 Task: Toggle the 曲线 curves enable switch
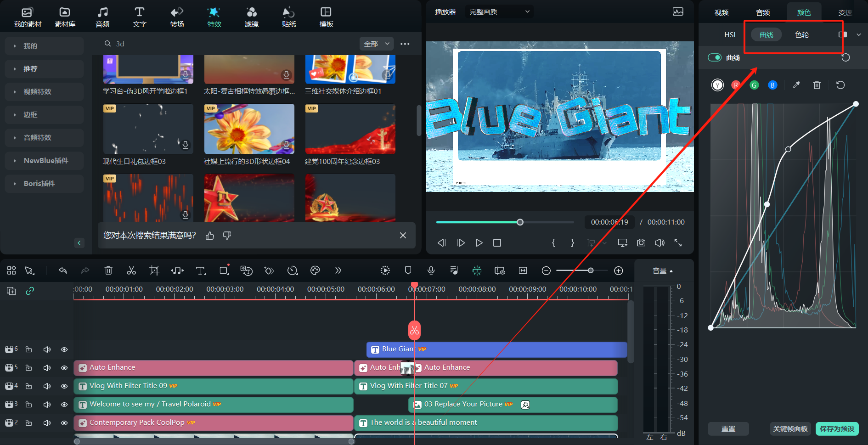pyautogui.click(x=715, y=57)
